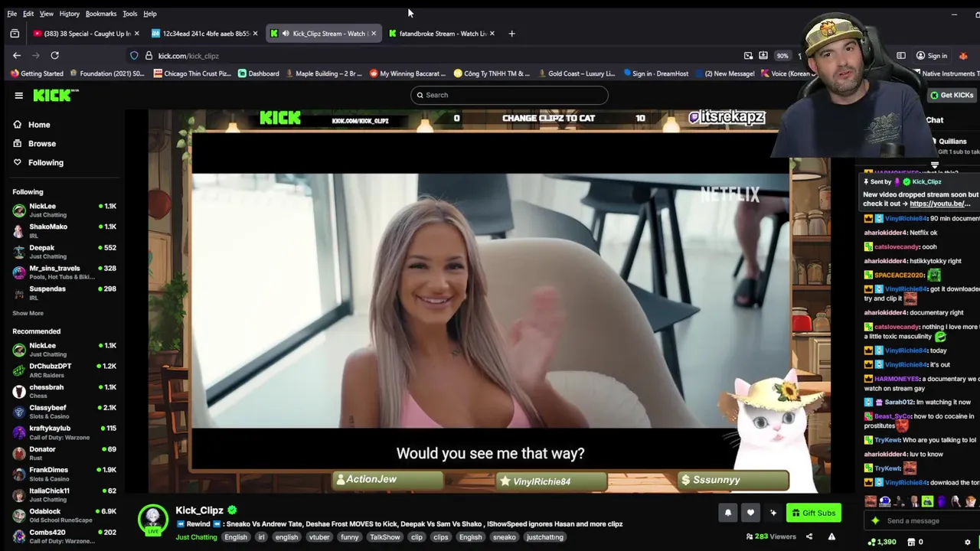Report the stream via warning icon
Viewport: 980px width, 551px height.
[x=831, y=536]
